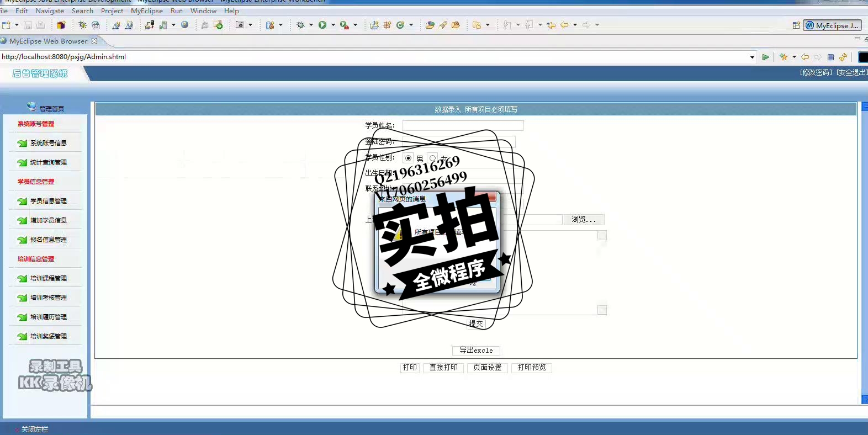Expand the External Tools dropdown arrow
The image size is (868, 435).
355,25
